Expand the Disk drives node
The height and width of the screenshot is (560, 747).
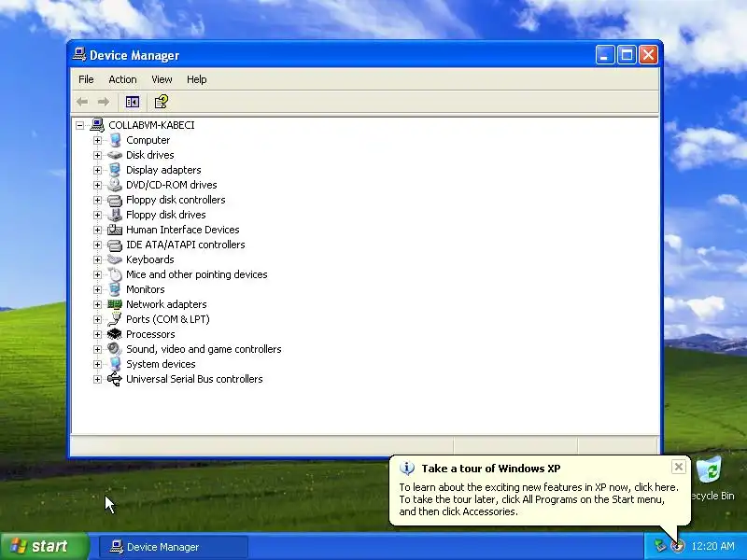(x=97, y=155)
